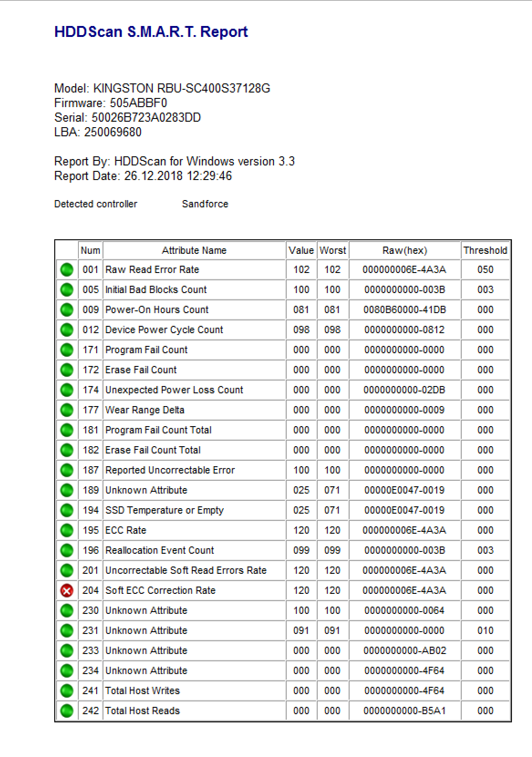Click raw value 0080B60000-41DB for Power-On Hours
This screenshot has height=757, width=532.
[x=405, y=310]
